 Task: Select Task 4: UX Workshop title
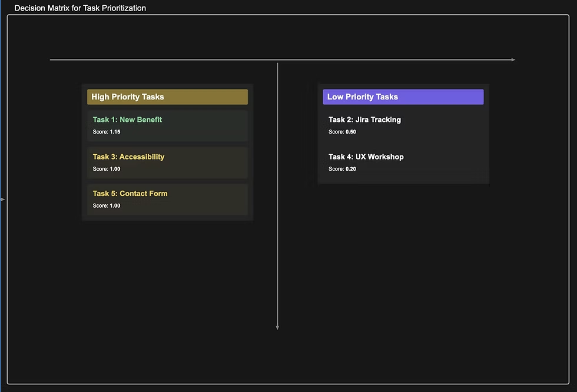366,157
